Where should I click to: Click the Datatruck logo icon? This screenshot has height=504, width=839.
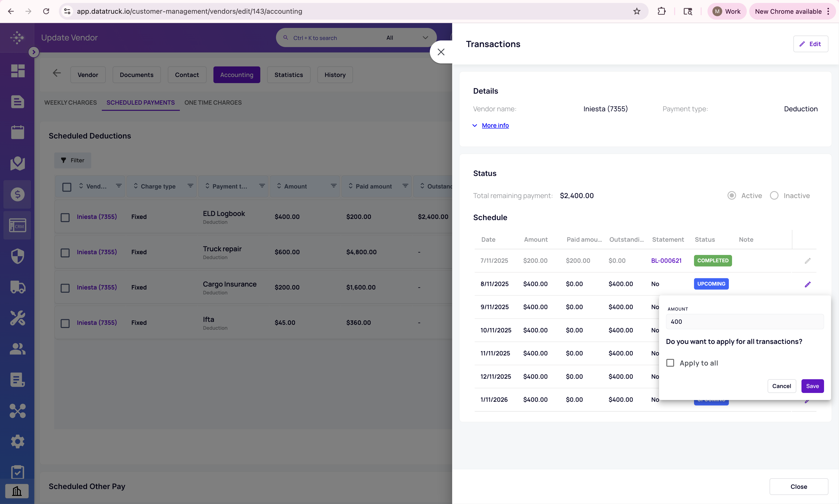point(17,37)
